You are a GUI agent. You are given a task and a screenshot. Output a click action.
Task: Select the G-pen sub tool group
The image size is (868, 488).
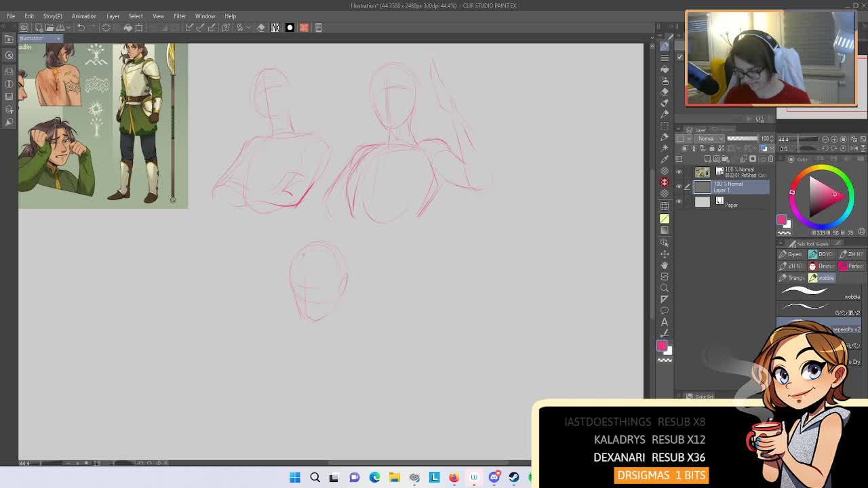tap(791, 254)
